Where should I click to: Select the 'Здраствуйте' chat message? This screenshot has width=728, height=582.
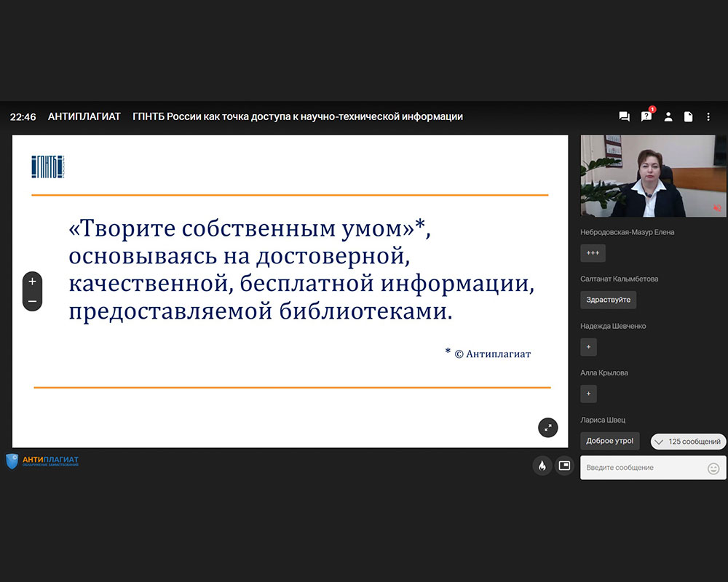click(x=608, y=300)
